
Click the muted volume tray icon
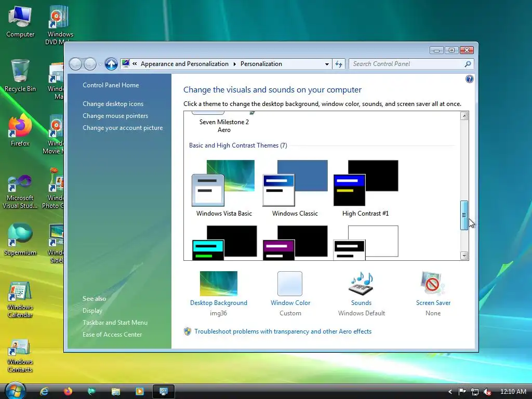[487, 392]
